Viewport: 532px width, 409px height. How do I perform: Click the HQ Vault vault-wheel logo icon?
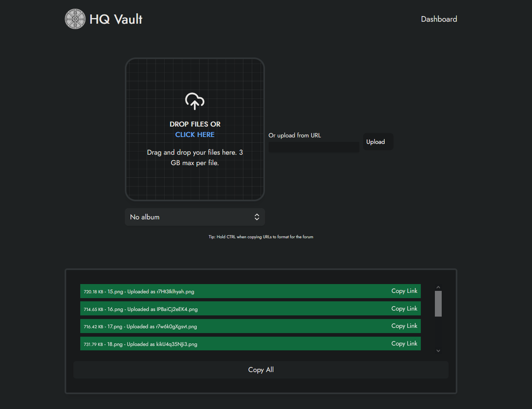click(x=75, y=19)
